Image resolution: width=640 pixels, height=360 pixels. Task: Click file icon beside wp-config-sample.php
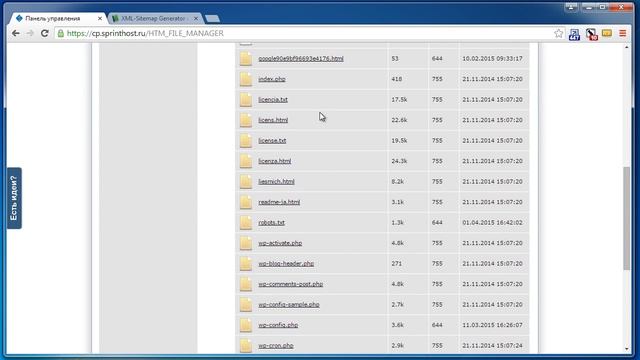[x=246, y=304]
